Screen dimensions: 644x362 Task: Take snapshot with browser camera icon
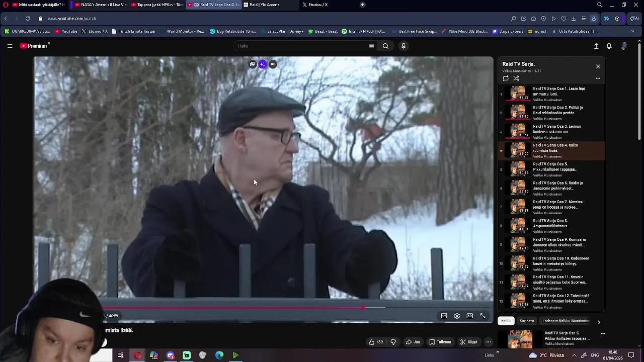pyautogui.click(x=533, y=19)
